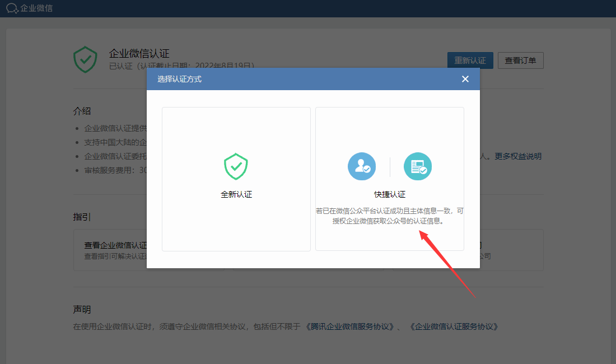Open 《企业微信认证服务协议》 link
616x364 pixels.
(x=454, y=326)
